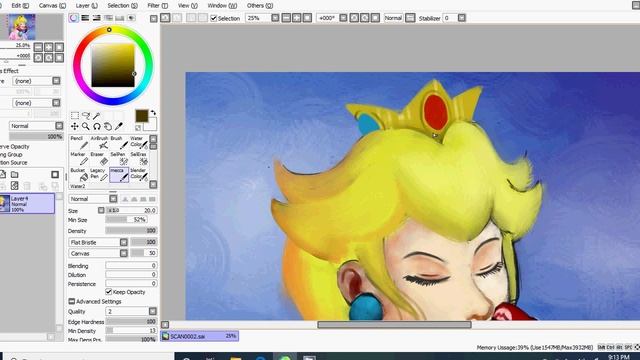
Task: Select the move tool
Action: pyautogui.click(x=75, y=127)
